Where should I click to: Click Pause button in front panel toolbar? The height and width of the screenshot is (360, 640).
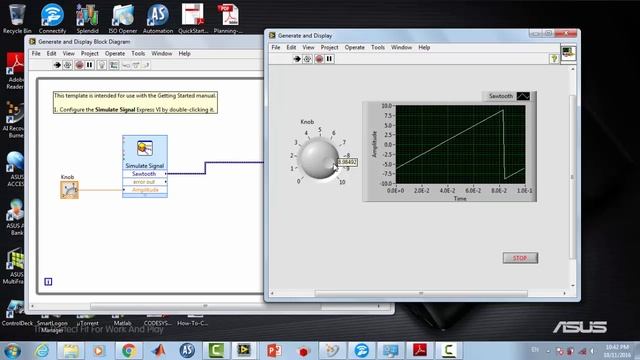click(329, 59)
